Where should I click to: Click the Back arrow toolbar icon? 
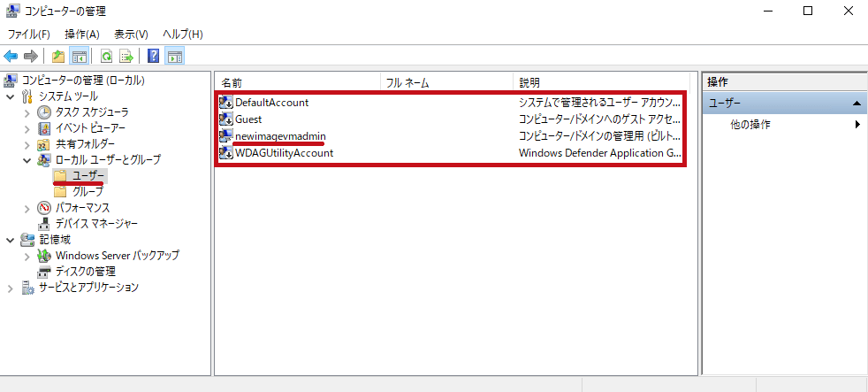(11, 57)
